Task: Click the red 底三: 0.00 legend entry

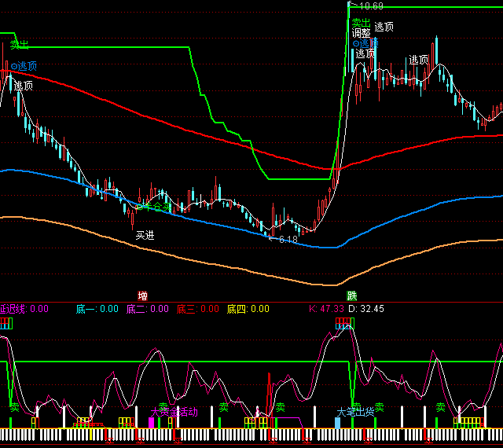Action: point(197,309)
